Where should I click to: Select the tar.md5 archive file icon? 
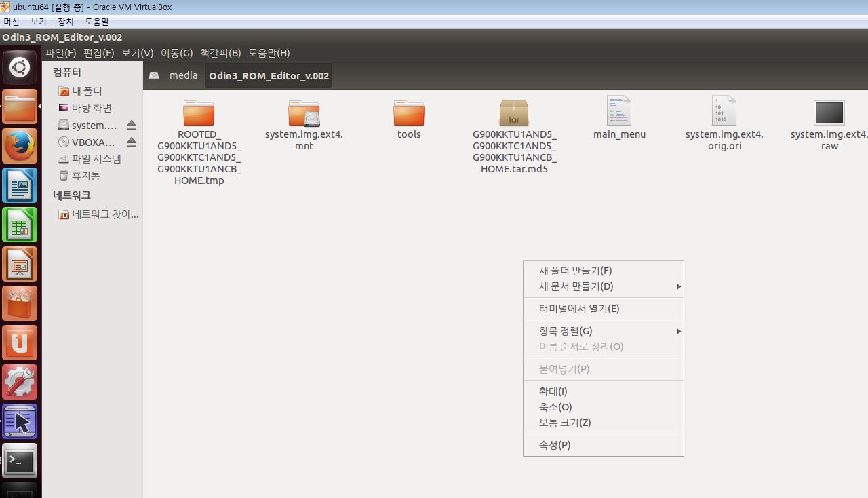point(513,113)
